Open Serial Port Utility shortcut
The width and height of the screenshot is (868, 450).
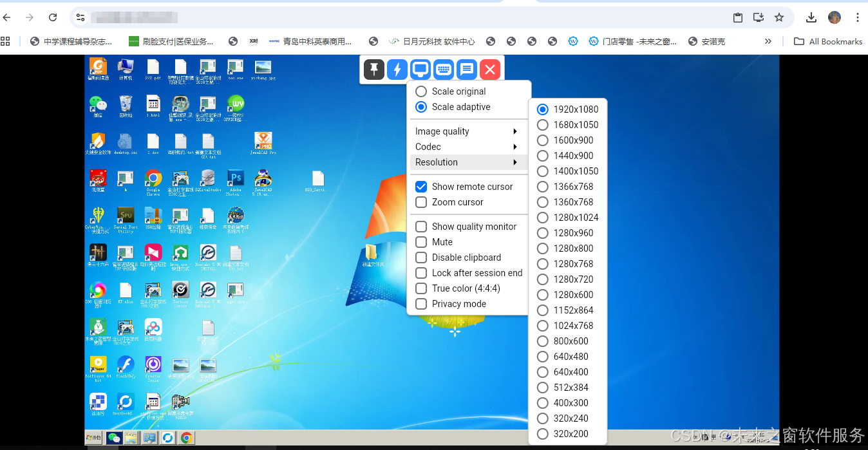(126, 221)
